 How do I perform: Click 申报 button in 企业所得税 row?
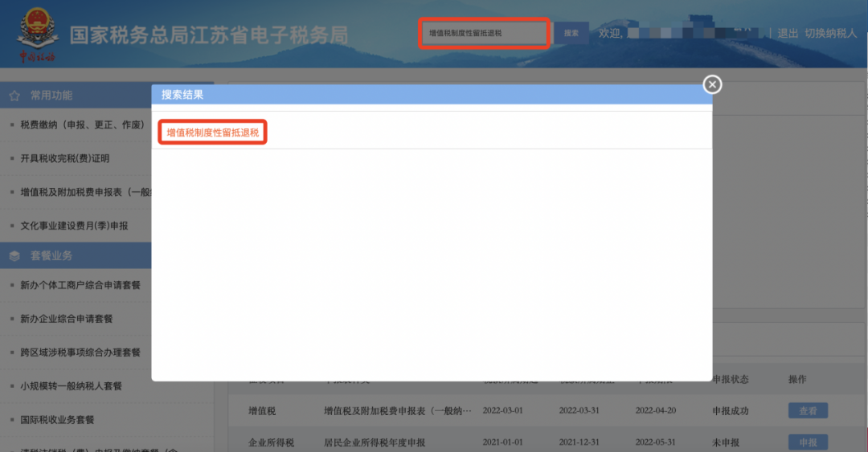(x=808, y=442)
